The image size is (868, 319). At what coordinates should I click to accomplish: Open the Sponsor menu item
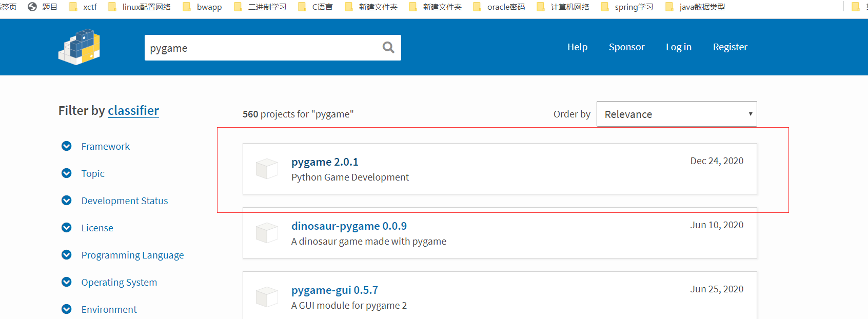click(x=626, y=47)
